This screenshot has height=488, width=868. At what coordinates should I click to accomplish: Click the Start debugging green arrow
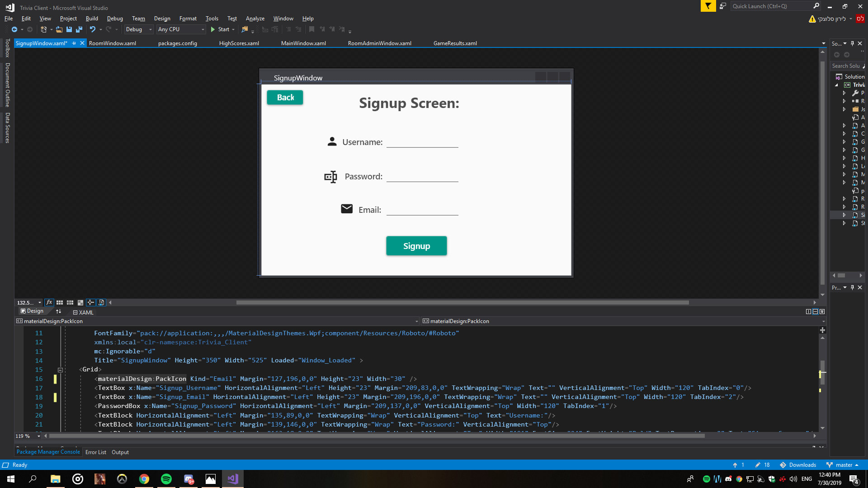[212, 29]
